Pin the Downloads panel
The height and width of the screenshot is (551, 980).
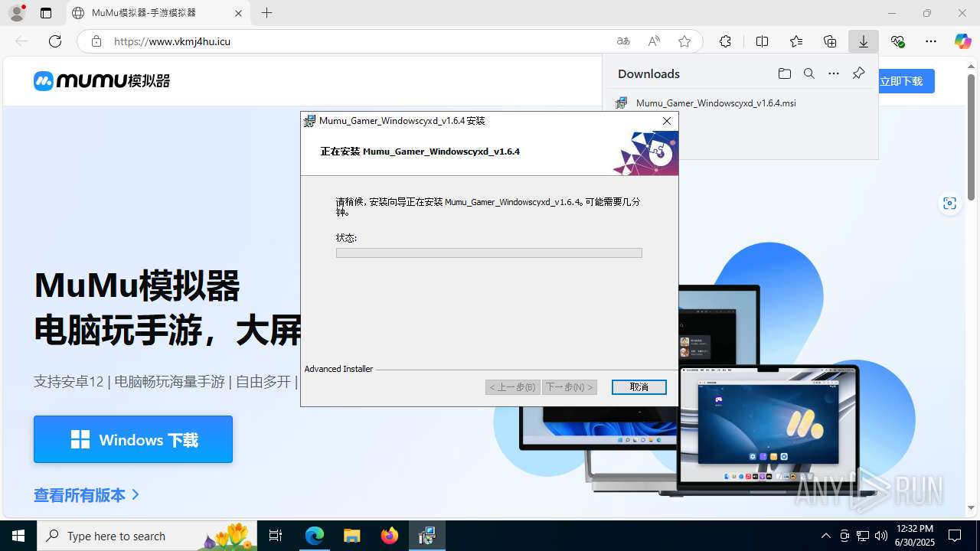(858, 73)
